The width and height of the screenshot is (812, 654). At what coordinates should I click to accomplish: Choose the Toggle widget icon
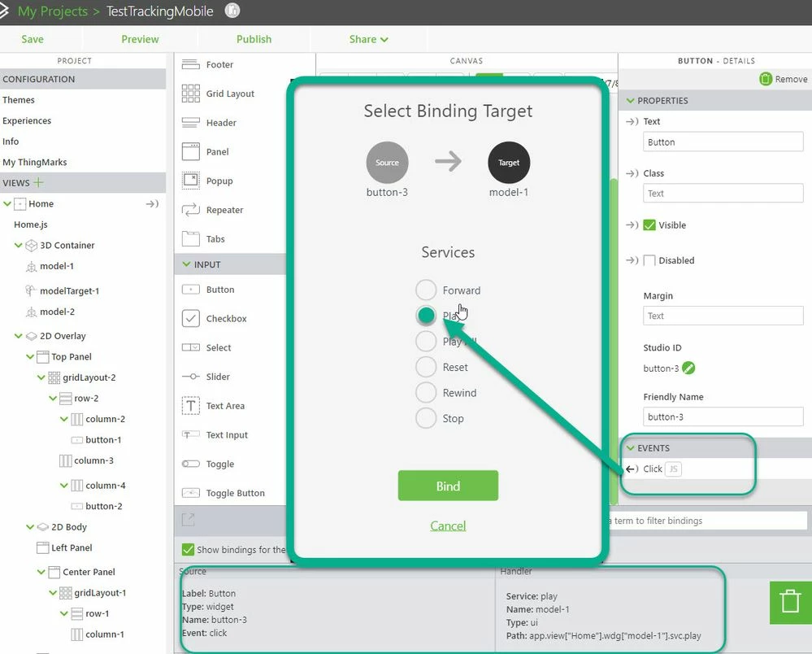point(190,464)
